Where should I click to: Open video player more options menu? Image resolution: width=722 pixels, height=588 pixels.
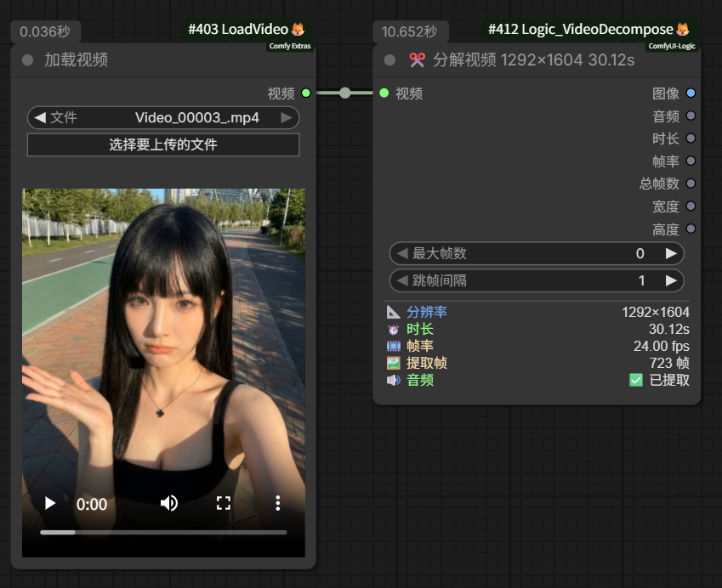pos(277,503)
